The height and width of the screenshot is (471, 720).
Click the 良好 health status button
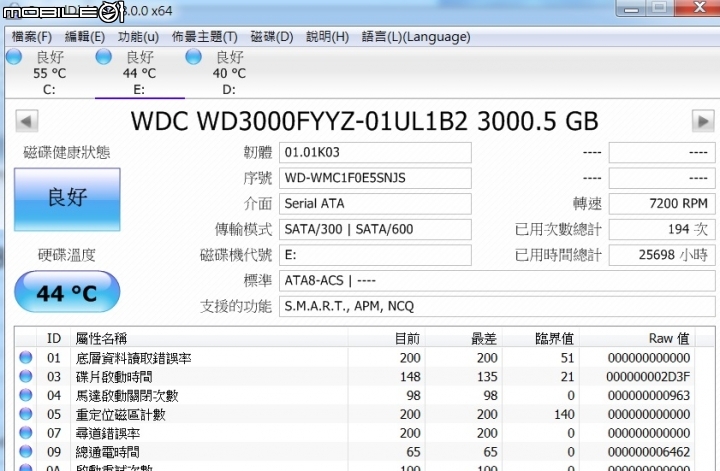point(67,199)
